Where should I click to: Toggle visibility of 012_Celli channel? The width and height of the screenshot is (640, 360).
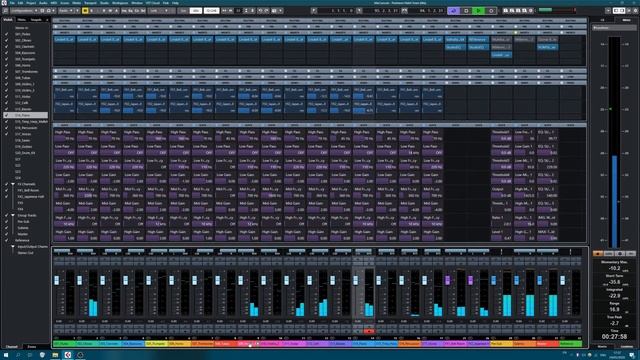click(x=6, y=103)
